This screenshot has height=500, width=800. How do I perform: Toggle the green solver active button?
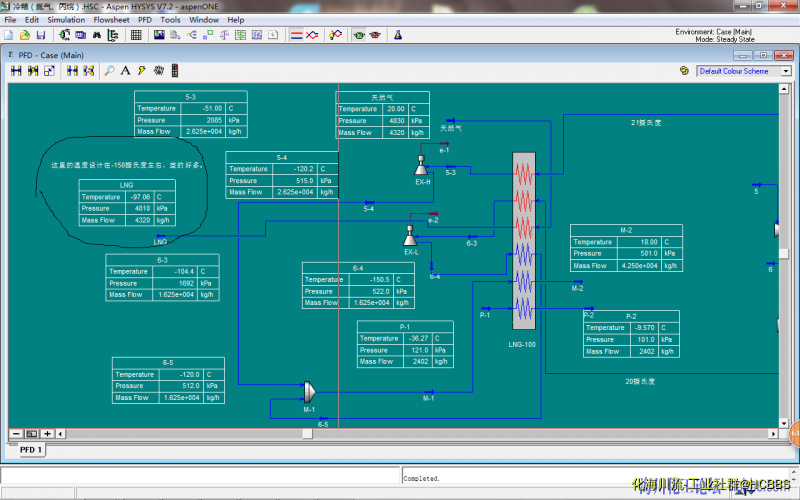point(359,35)
